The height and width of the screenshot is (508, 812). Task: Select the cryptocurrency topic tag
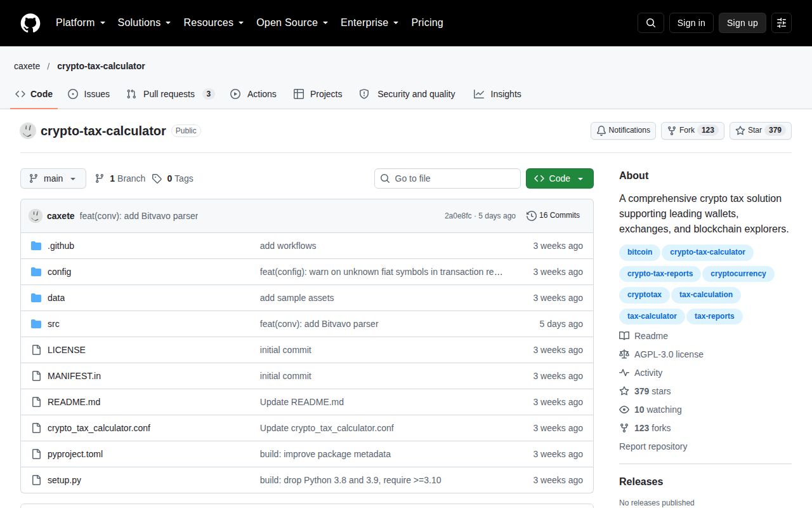click(738, 274)
